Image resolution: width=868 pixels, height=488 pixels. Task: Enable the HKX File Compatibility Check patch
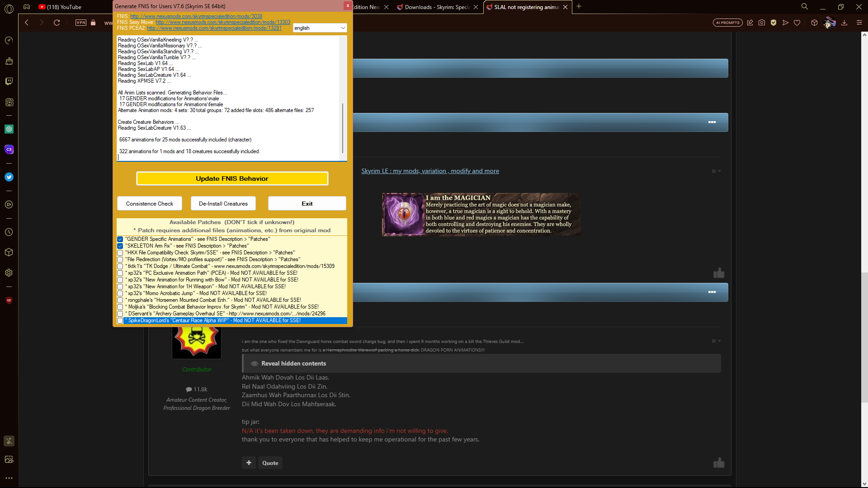coord(120,253)
